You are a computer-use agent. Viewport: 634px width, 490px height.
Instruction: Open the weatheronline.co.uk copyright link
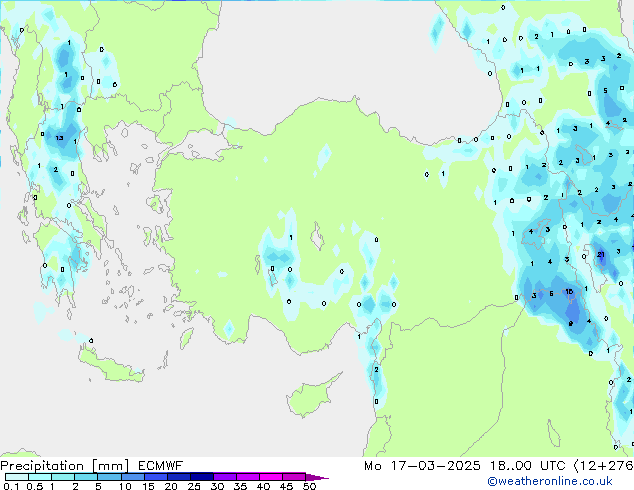tap(550, 481)
